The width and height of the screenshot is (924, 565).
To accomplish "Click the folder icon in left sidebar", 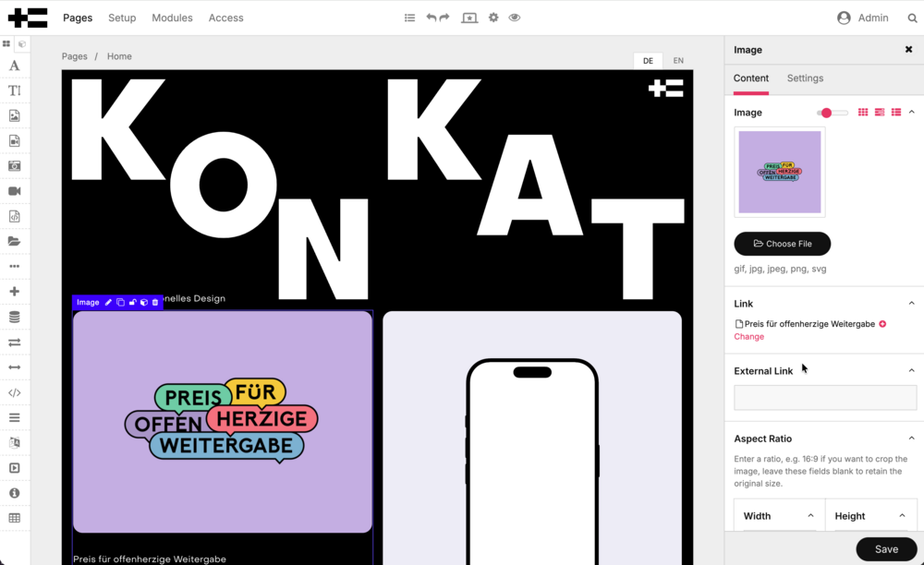I will point(14,241).
